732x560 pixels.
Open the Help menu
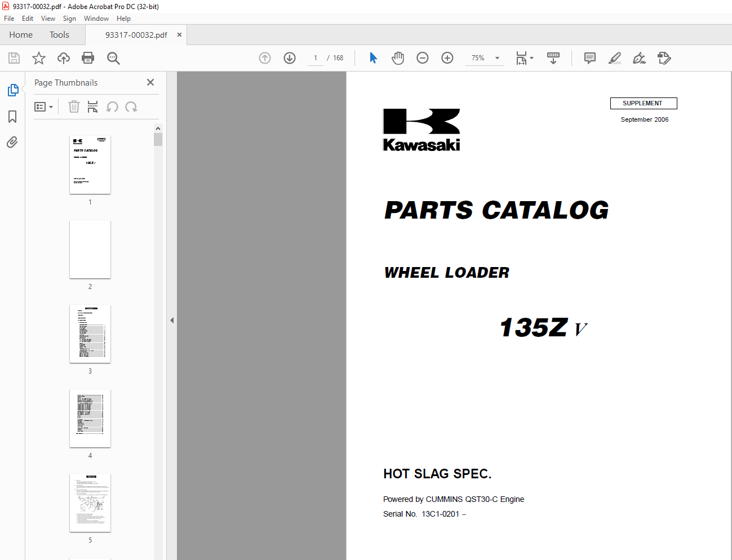tap(123, 19)
